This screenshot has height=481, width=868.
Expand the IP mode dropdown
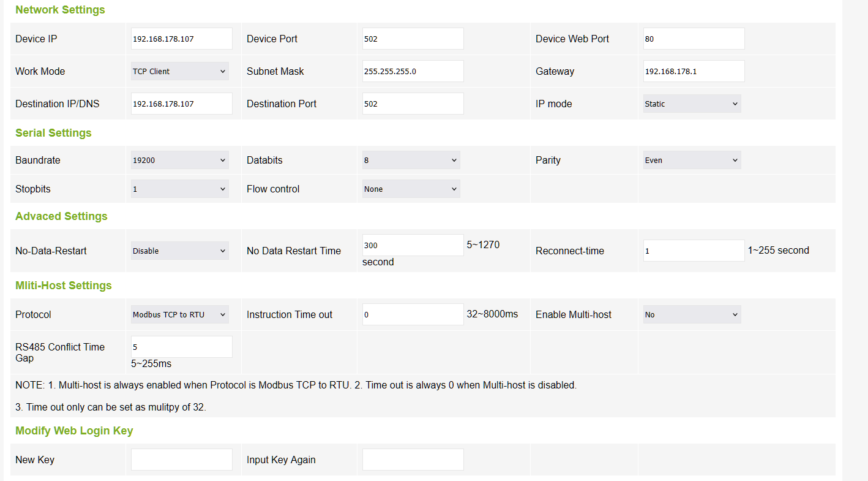(x=692, y=104)
